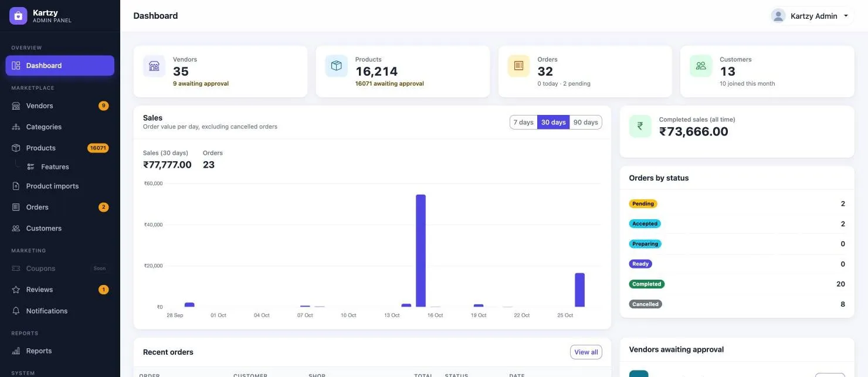The height and width of the screenshot is (377, 868).
Task: Click the Reviews star icon in sidebar
Action: click(x=16, y=290)
